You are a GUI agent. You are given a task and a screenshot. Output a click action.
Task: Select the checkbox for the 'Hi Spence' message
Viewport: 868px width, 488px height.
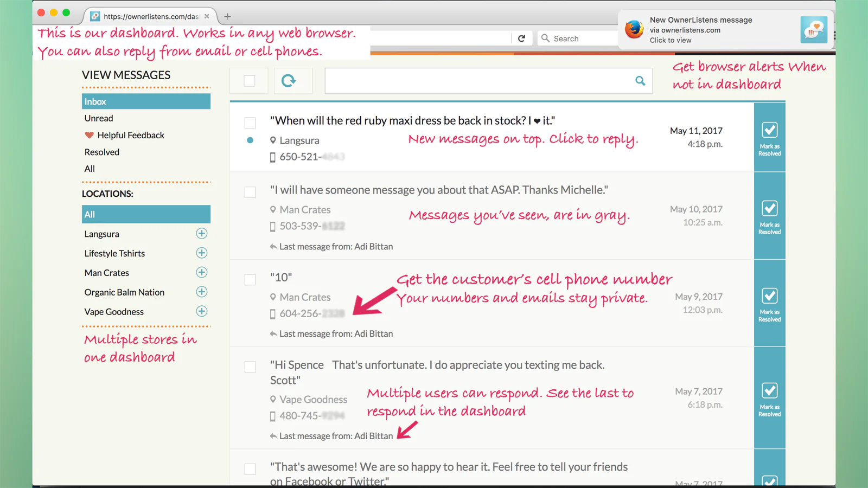pyautogui.click(x=250, y=367)
